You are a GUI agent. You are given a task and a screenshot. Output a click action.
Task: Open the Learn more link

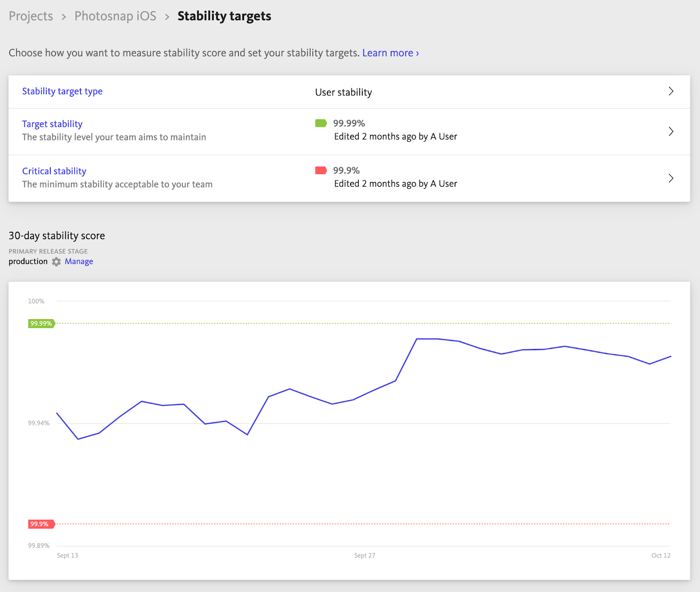[391, 53]
